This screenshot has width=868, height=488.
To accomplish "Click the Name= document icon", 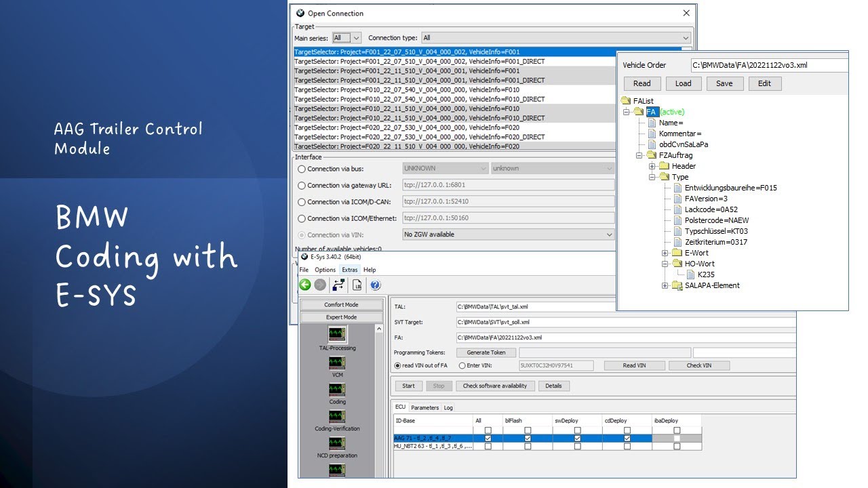I will pyautogui.click(x=652, y=123).
